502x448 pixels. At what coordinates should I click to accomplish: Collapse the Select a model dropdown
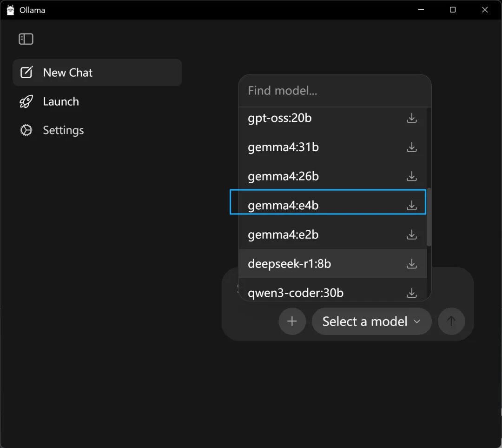pos(371,321)
